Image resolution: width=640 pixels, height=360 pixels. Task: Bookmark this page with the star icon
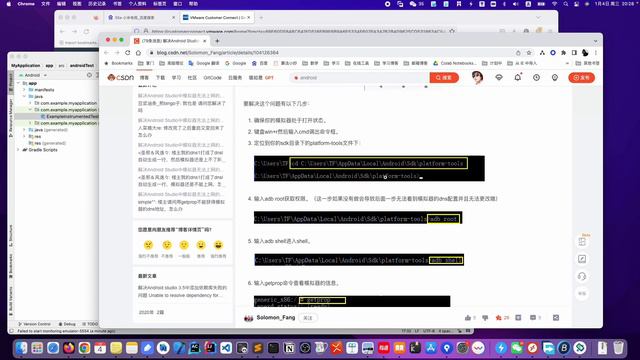[x=529, y=53]
